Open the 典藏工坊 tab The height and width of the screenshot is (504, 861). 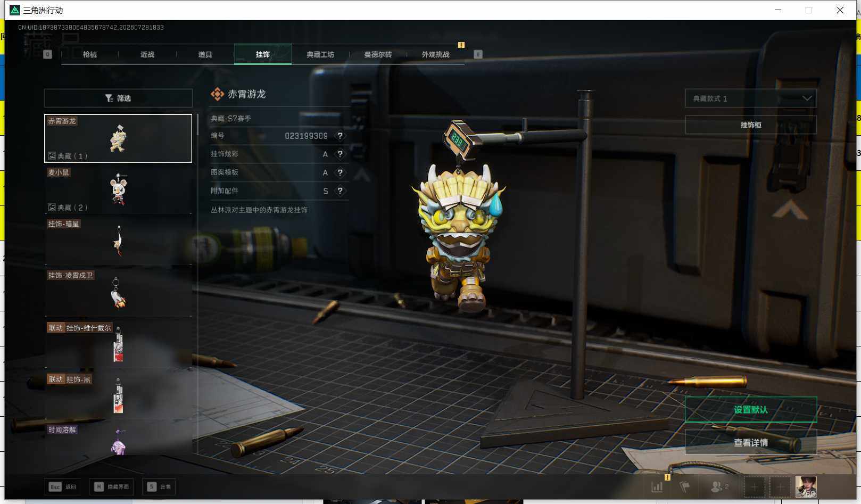pyautogui.click(x=320, y=54)
